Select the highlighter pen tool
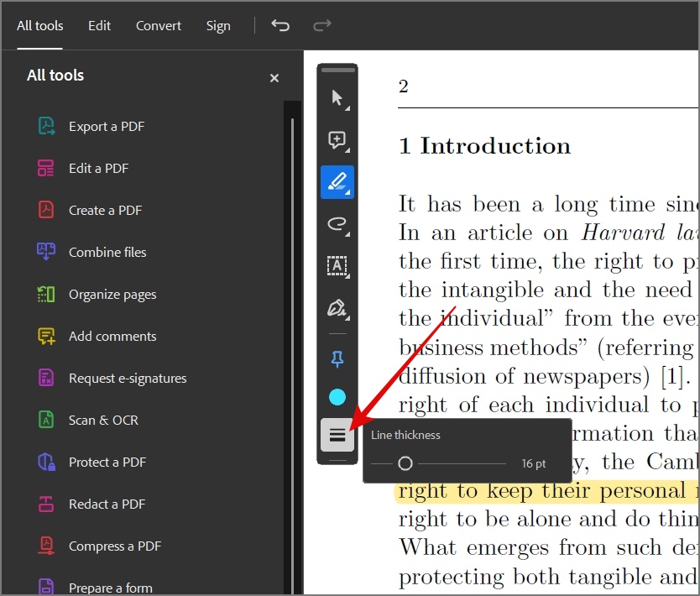This screenshot has width=700, height=596. 337,182
